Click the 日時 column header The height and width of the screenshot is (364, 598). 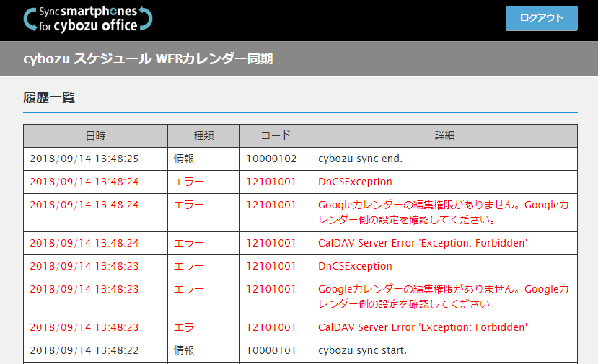pyautogui.click(x=95, y=136)
